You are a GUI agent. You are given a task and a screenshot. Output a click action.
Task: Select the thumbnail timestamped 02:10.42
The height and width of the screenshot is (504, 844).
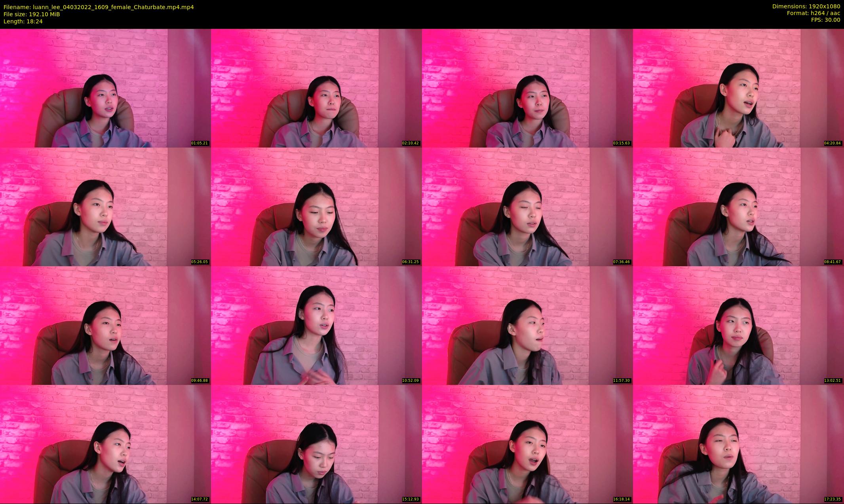(316, 88)
